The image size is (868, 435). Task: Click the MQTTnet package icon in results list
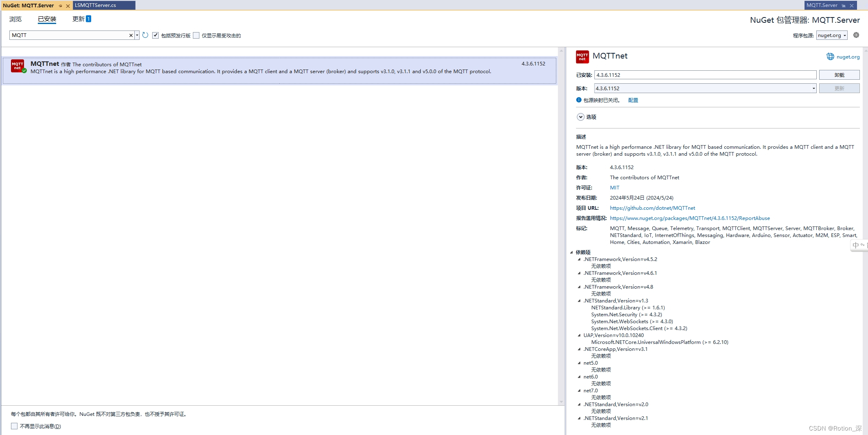point(18,66)
